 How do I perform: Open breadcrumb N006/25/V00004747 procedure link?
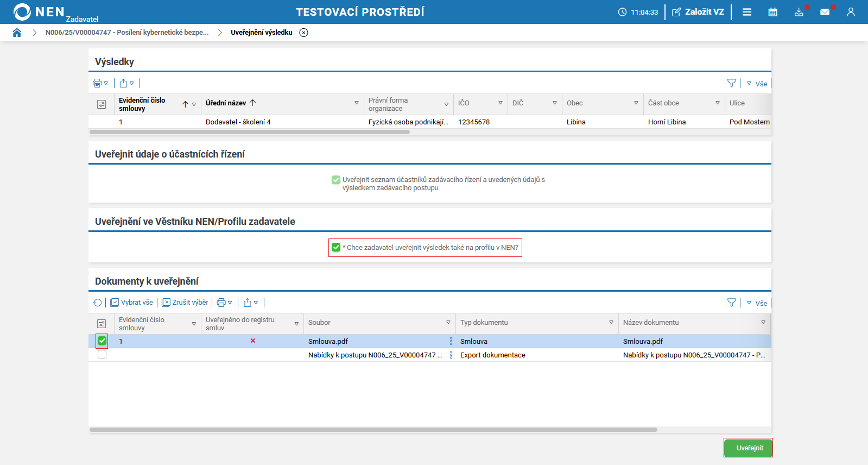click(127, 33)
